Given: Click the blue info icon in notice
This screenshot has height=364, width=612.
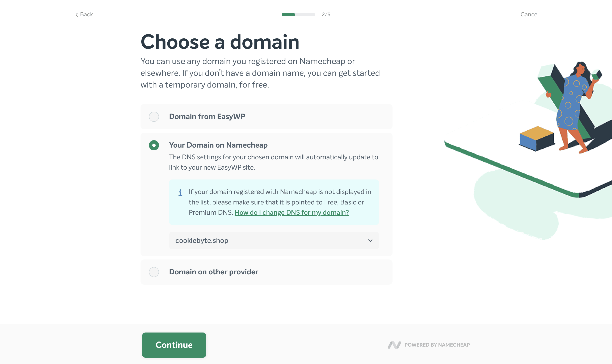Looking at the screenshot, I should (x=180, y=192).
